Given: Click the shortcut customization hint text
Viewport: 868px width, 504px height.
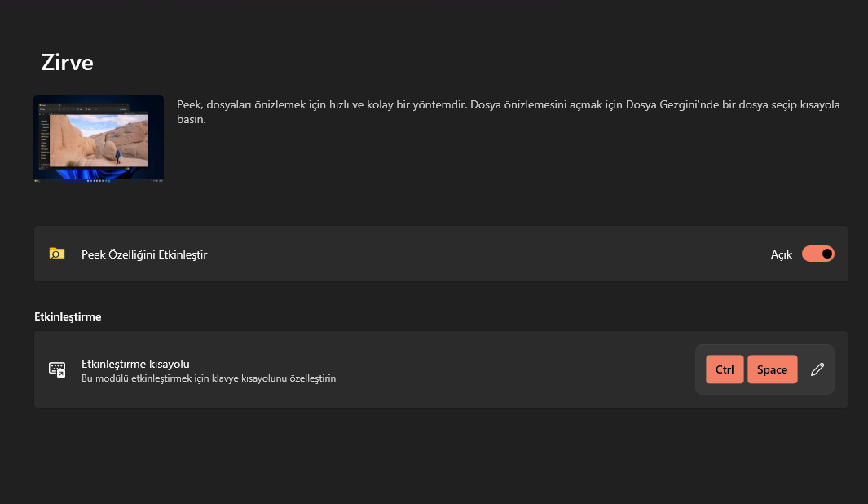Looking at the screenshot, I should tap(209, 378).
